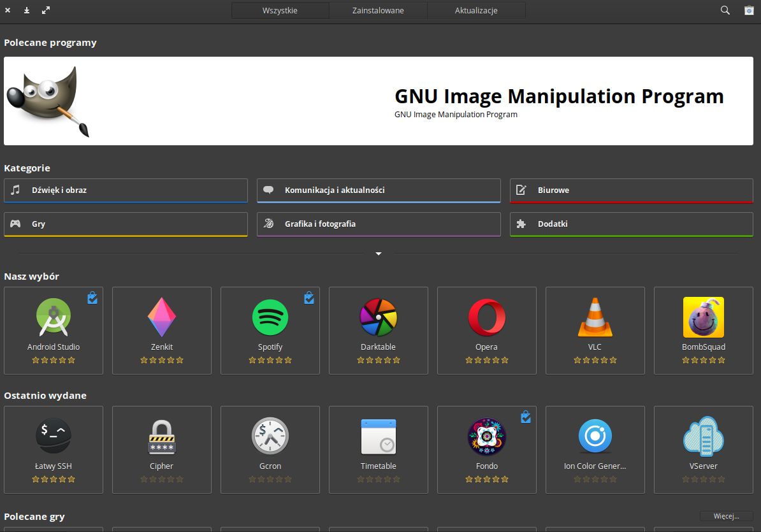Click the music note icon for Dźwięk i obraz
Screen dimensions: 761x532
pos(15,190)
